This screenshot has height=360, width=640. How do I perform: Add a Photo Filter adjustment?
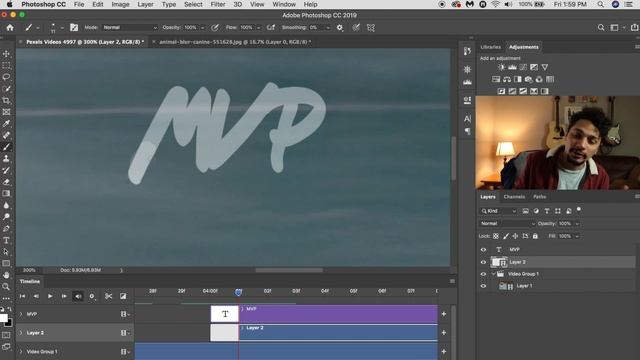pos(529,79)
